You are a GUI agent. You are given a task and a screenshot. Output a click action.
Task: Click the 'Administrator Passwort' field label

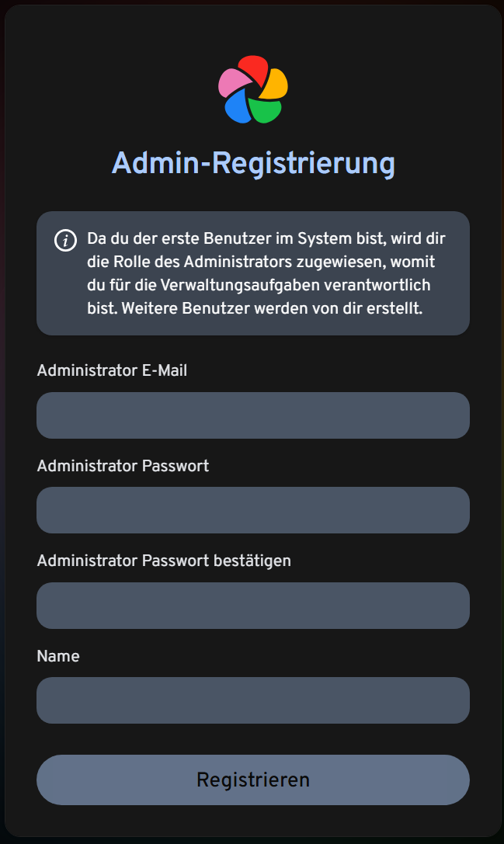tap(123, 466)
